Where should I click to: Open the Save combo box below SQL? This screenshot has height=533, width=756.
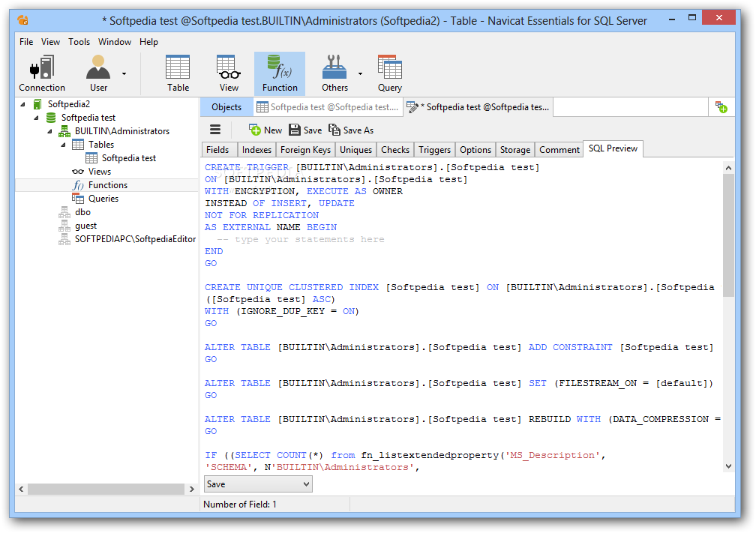click(258, 484)
